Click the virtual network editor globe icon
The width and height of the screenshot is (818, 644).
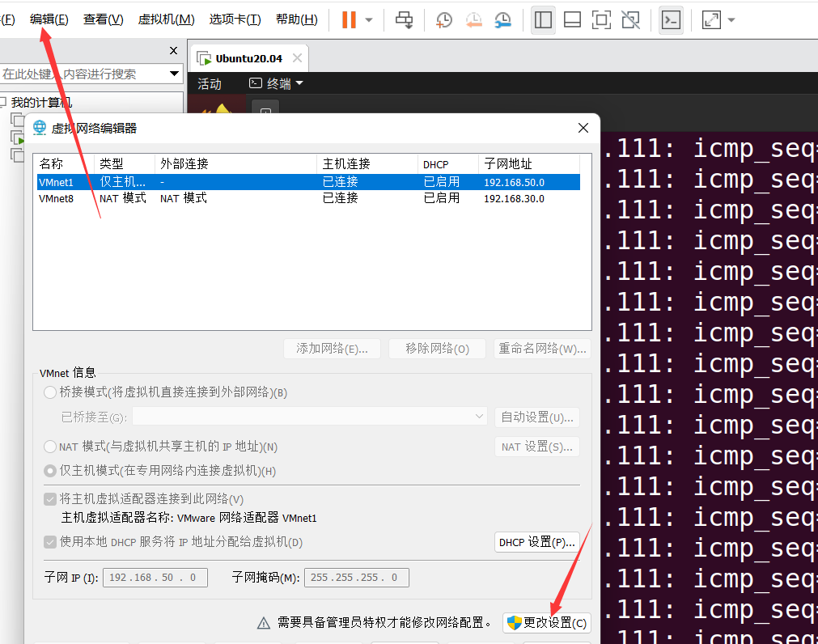40,128
